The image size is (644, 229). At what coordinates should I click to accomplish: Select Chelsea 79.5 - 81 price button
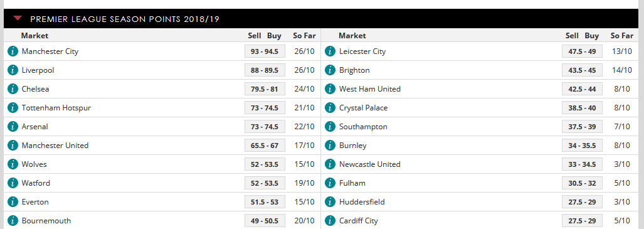click(265, 89)
